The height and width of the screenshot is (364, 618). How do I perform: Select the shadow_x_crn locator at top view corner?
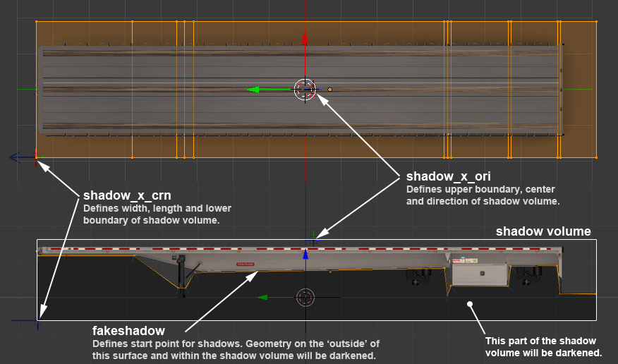(36, 158)
